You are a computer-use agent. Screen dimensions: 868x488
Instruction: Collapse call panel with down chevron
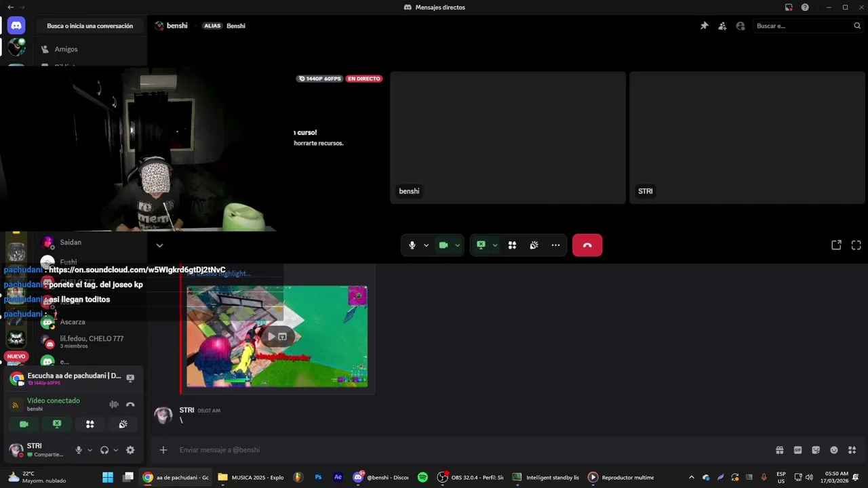pyautogui.click(x=159, y=245)
